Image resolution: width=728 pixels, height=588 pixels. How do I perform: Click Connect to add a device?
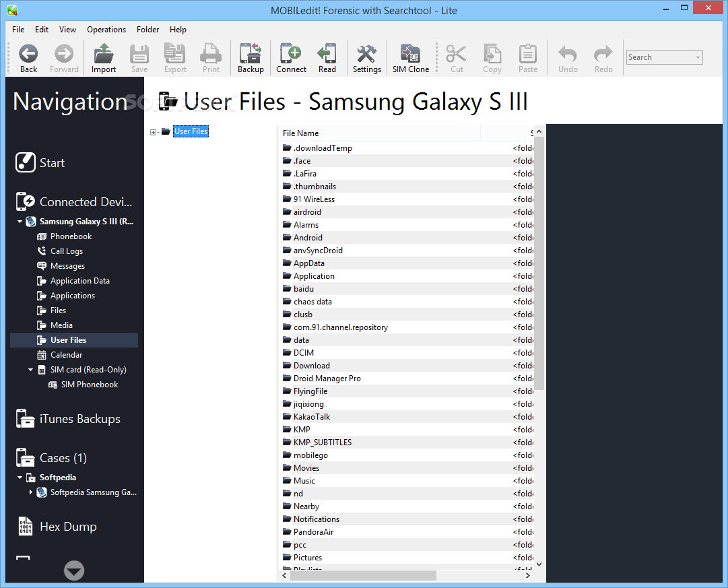coord(291,58)
